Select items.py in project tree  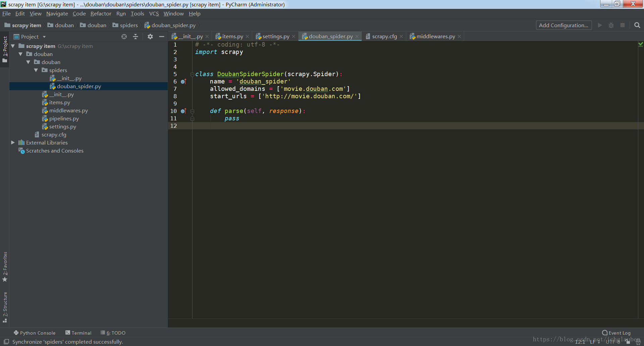(x=89, y=102)
